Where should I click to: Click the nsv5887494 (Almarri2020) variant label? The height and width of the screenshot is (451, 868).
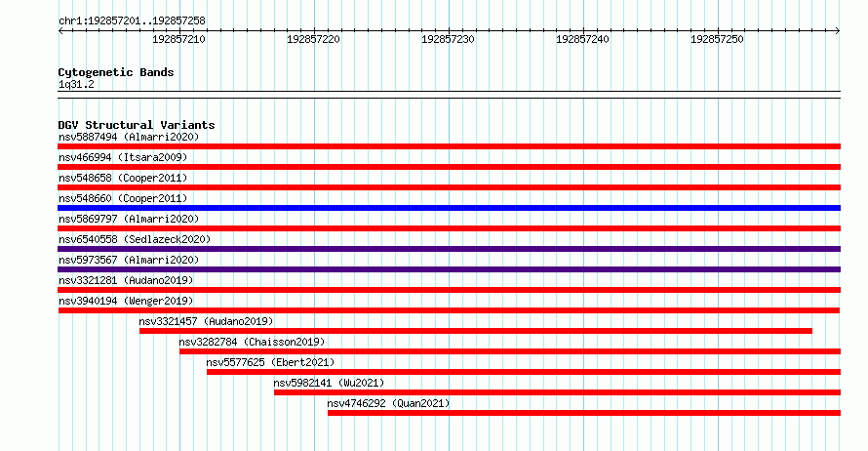(x=129, y=137)
